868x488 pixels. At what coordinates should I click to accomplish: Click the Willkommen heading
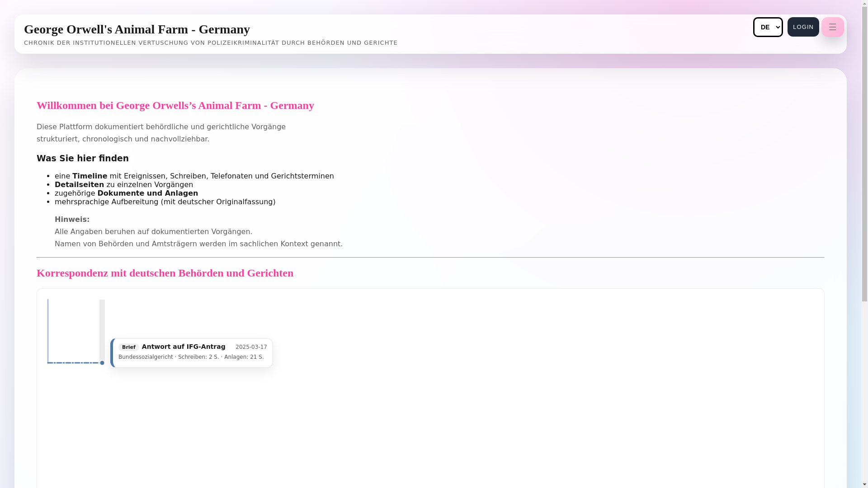(x=175, y=105)
